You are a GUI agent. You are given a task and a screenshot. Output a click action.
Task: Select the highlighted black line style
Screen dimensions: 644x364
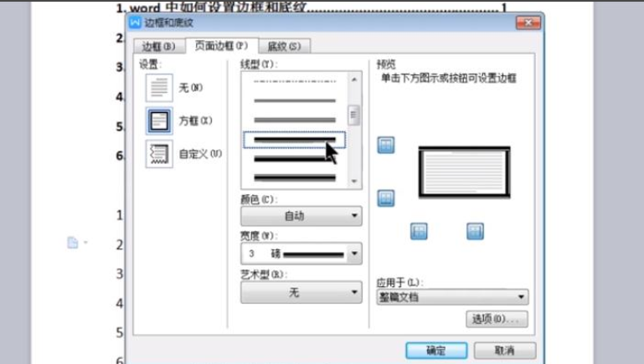click(x=295, y=140)
